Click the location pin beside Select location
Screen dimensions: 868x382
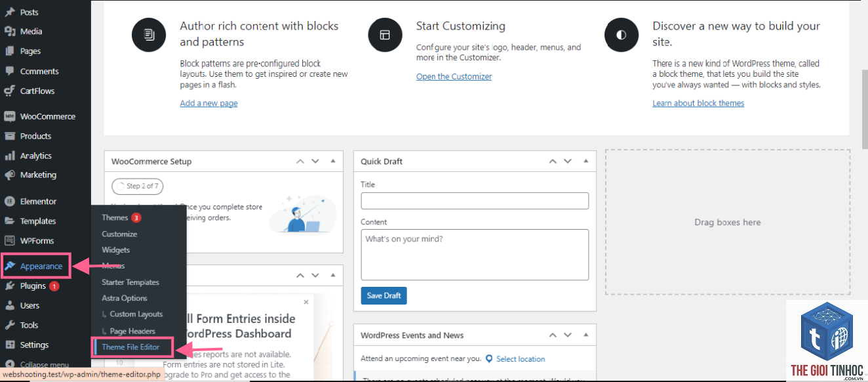point(489,359)
